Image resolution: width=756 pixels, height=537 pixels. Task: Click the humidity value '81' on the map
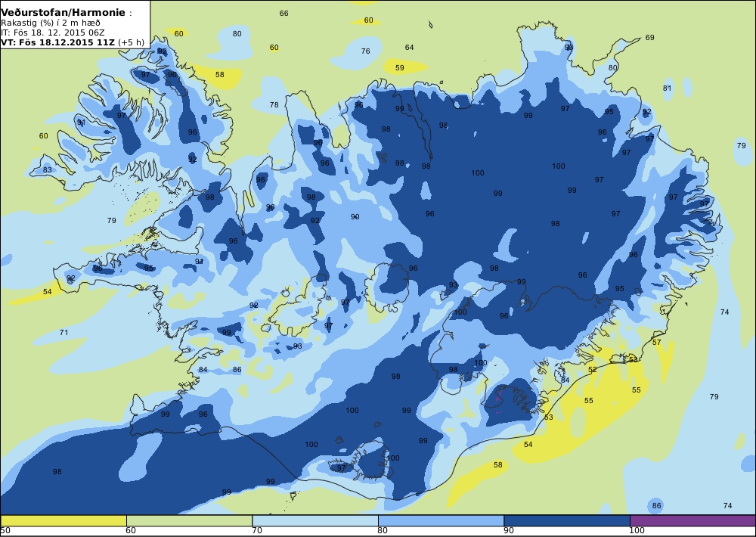(x=667, y=88)
